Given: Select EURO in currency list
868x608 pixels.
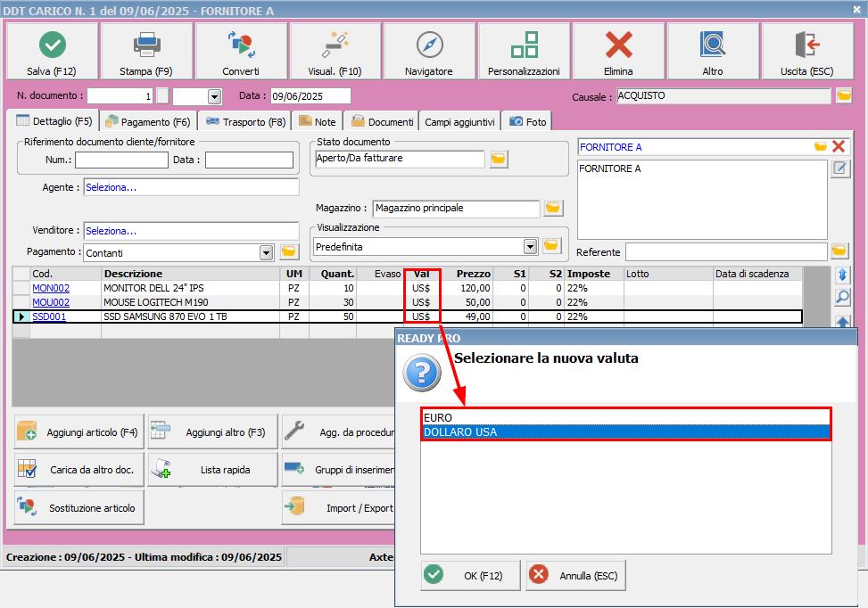Looking at the screenshot, I should (625, 418).
